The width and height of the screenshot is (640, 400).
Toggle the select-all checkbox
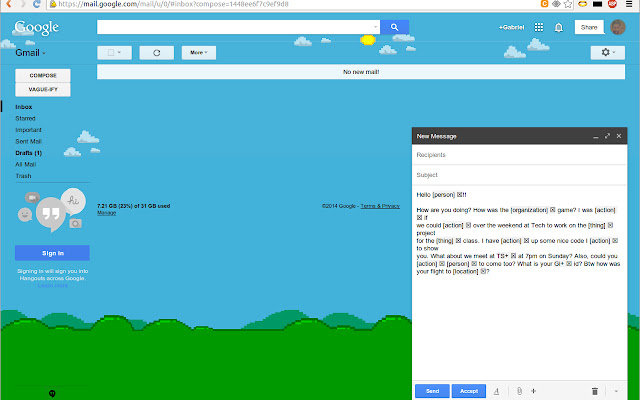click(x=111, y=53)
